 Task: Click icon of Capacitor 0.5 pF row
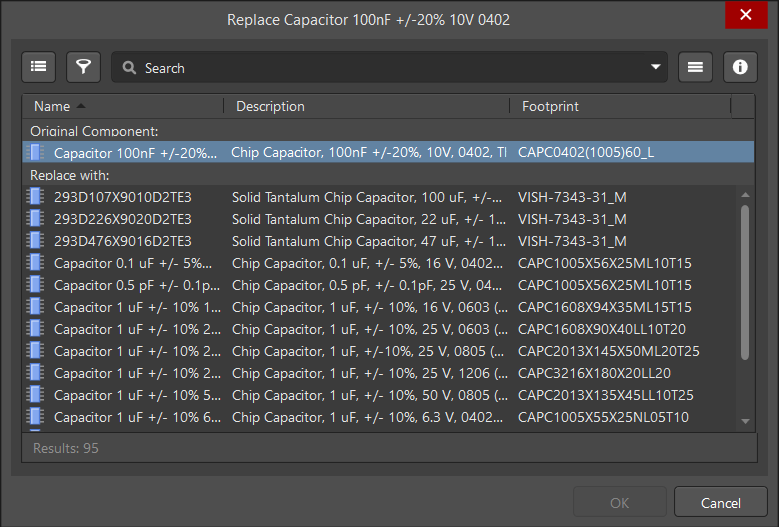37,285
